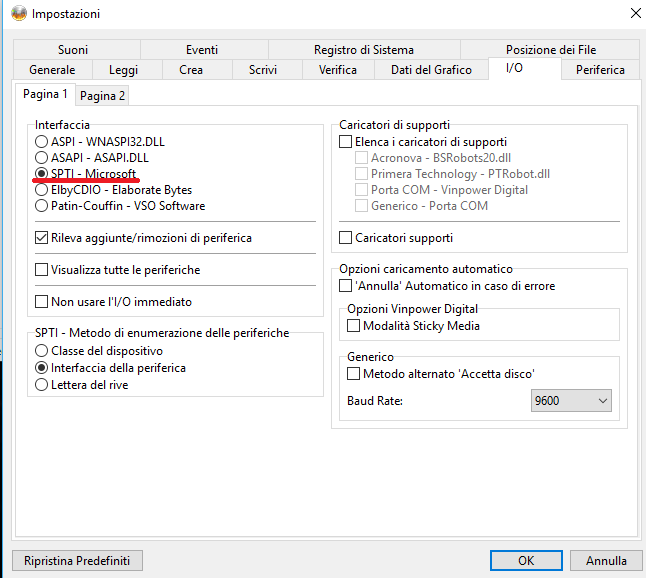
Task: Select the Pagina 1 sub-tab
Action: 45,94
